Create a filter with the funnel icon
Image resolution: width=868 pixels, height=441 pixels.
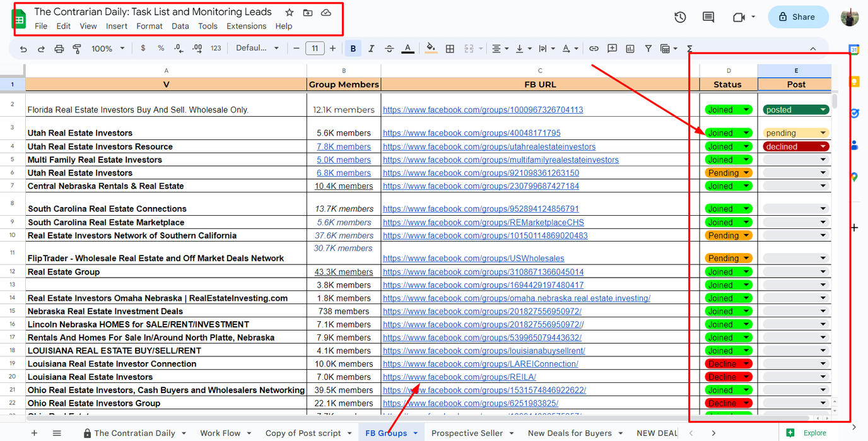coord(648,49)
